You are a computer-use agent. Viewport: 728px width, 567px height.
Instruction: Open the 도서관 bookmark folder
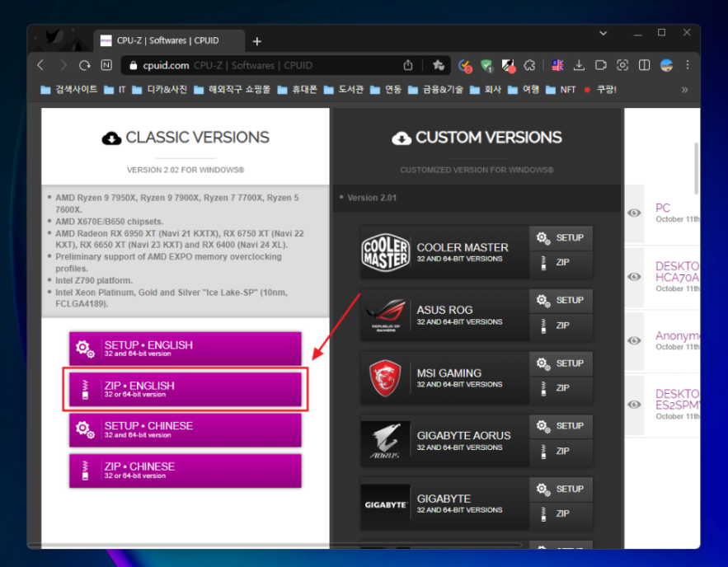[344, 90]
